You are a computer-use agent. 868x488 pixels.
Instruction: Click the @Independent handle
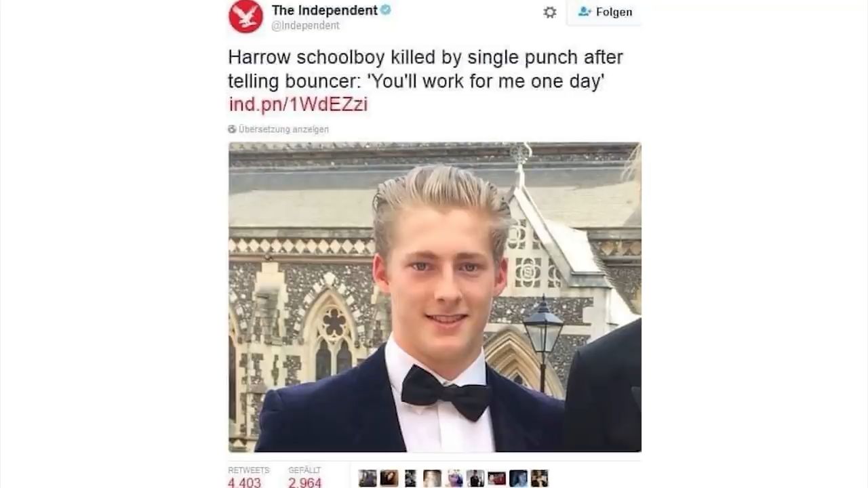tap(305, 26)
